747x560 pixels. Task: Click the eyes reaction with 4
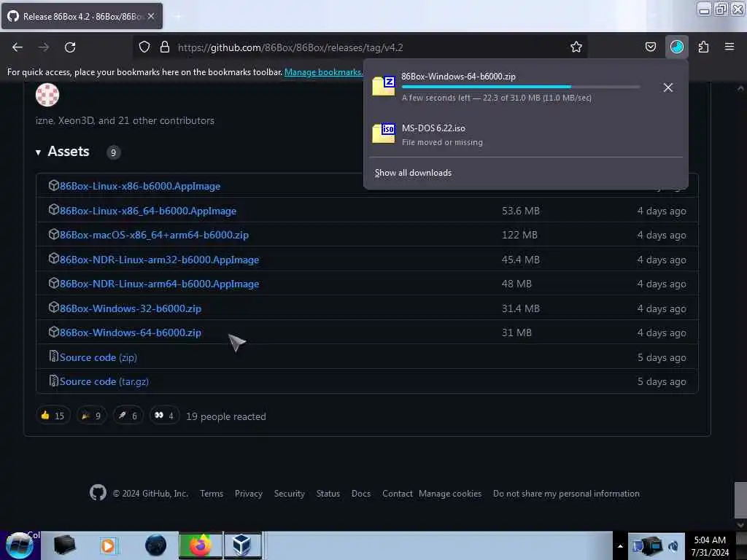[x=164, y=416]
